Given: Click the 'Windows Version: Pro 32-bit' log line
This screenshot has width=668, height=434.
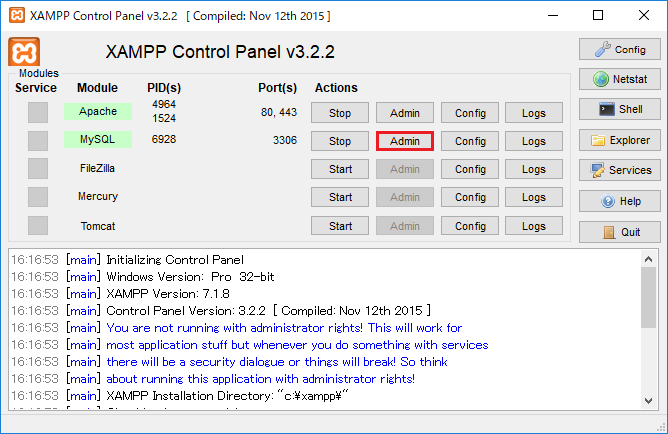Looking at the screenshot, I should (x=190, y=277).
